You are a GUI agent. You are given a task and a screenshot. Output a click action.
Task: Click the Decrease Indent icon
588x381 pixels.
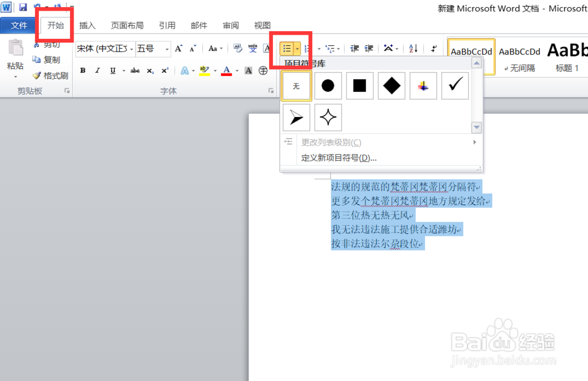[355, 48]
